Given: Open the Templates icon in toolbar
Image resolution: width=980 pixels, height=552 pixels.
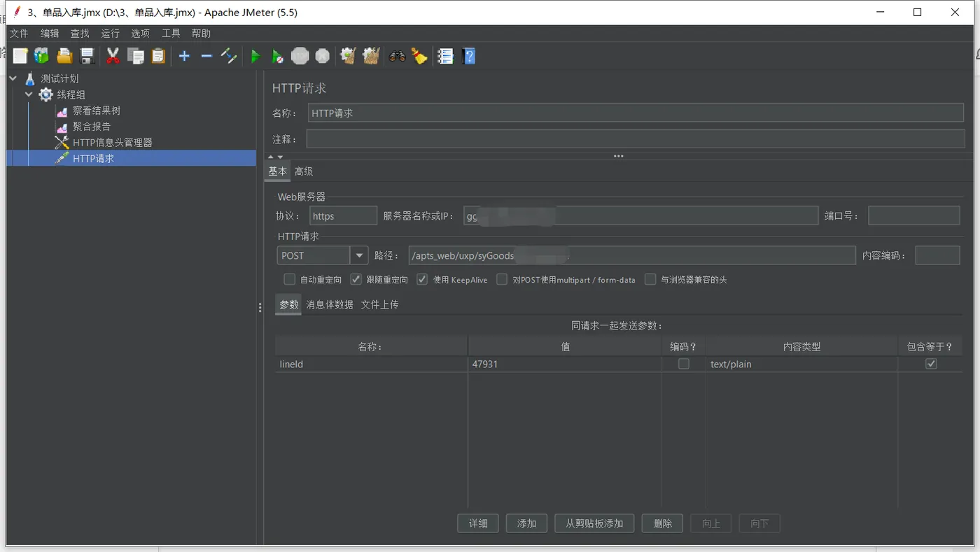Looking at the screenshot, I should click(42, 56).
